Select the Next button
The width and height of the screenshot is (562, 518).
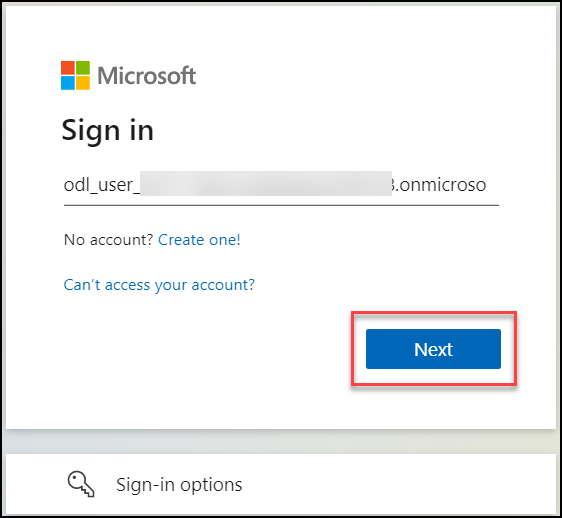point(433,349)
